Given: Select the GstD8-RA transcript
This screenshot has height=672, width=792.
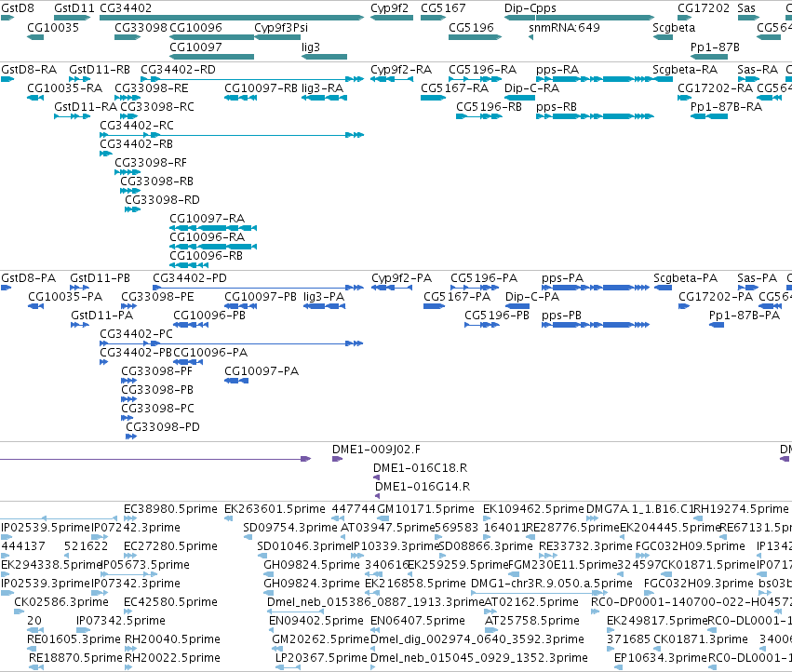Looking at the screenshot, I should 7,79.
